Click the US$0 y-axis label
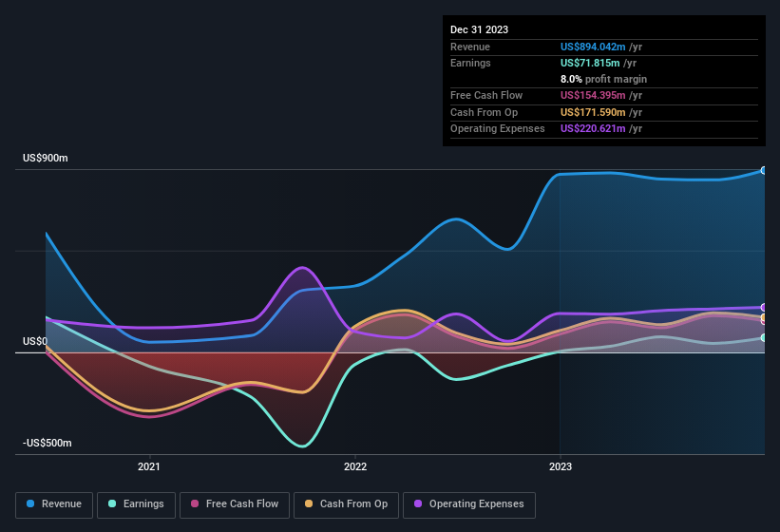Screen dimensions: 780x532 tap(35, 342)
